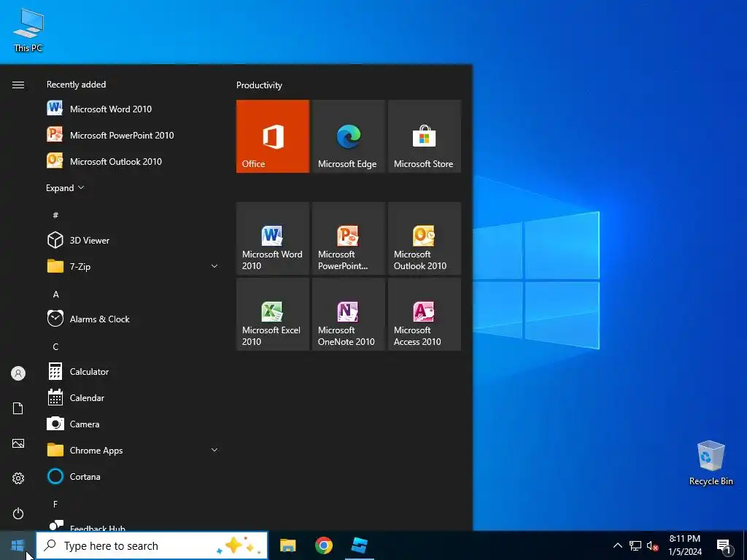Open Feedback Hub at the list bottom
Screen dimensions: 747x560
point(133,526)
